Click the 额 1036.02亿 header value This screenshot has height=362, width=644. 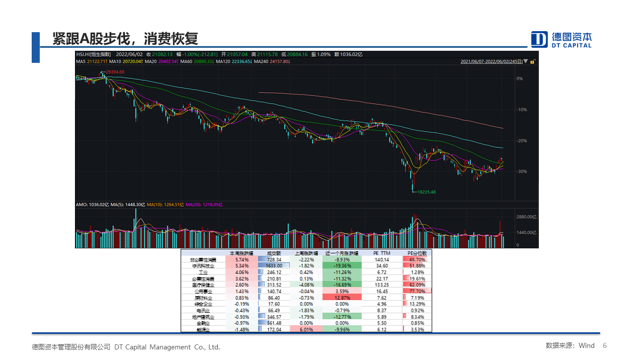pos(349,54)
